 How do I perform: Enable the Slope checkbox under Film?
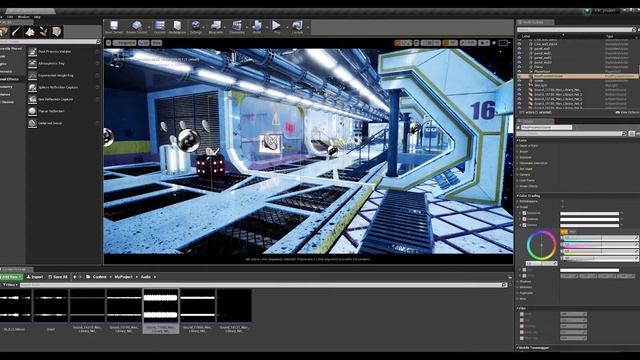coord(522,314)
